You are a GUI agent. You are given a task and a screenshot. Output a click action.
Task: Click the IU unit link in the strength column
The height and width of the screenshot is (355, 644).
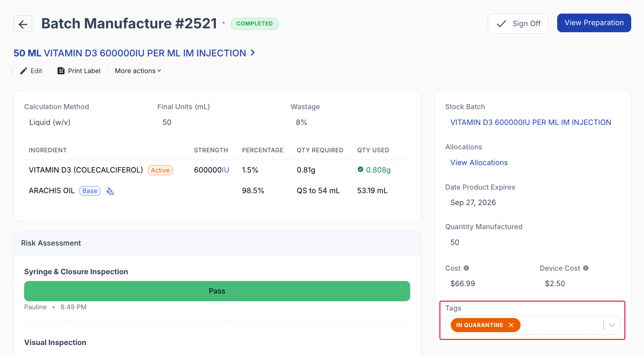(x=225, y=170)
